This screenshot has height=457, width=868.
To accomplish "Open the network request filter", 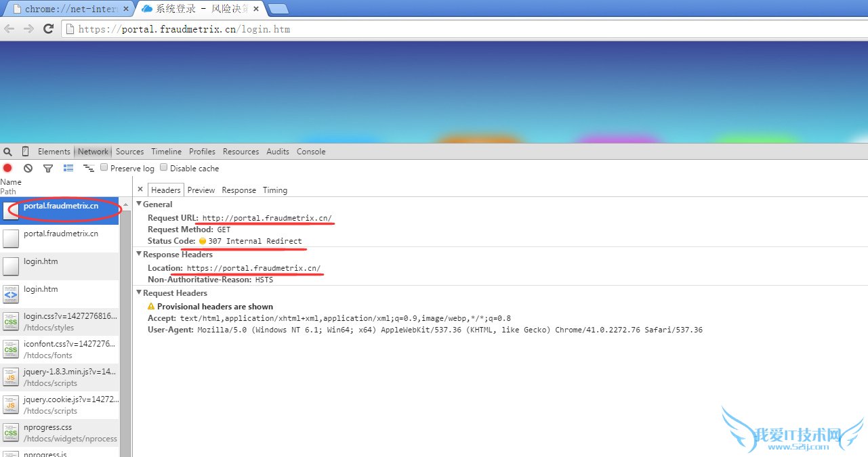I will (x=47, y=168).
